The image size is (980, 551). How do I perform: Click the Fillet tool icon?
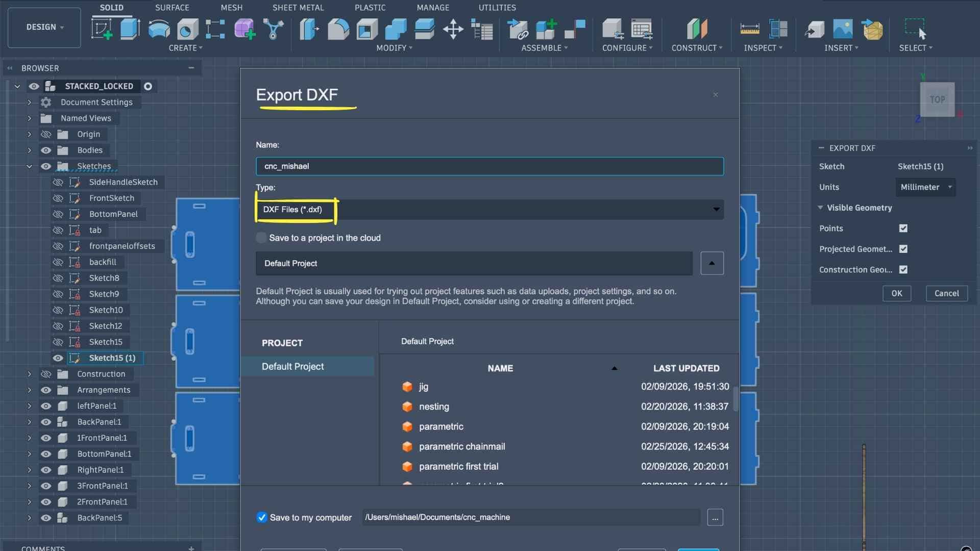pyautogui.click(x=338, y=29)
